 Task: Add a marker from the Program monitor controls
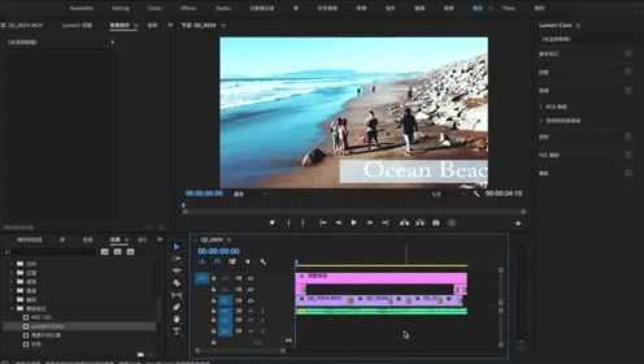[x=272, y=222]
